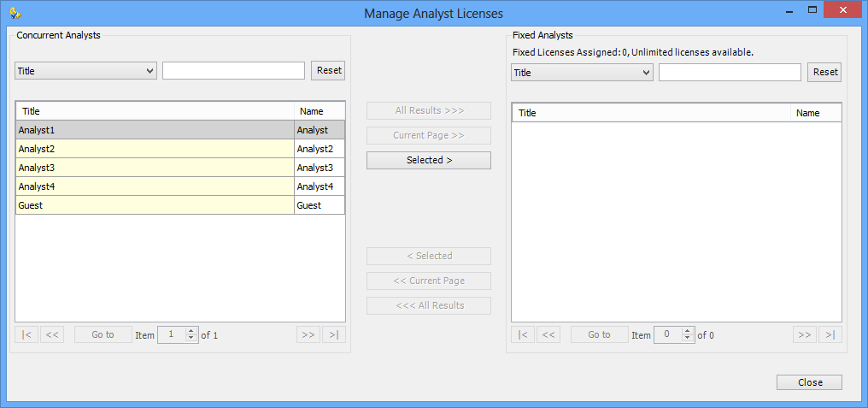
Task: Reset the Concurrent Analysts filter
Action: pyautogui.click(x=329, y=70)
